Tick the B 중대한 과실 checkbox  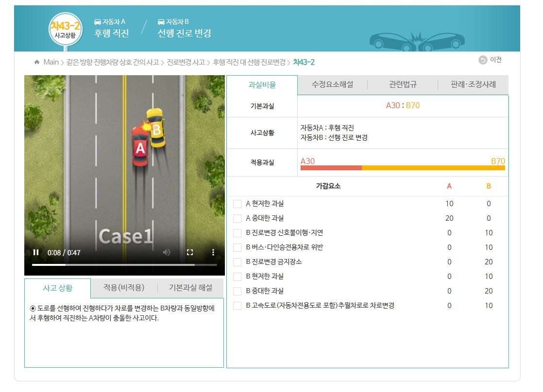237,291
